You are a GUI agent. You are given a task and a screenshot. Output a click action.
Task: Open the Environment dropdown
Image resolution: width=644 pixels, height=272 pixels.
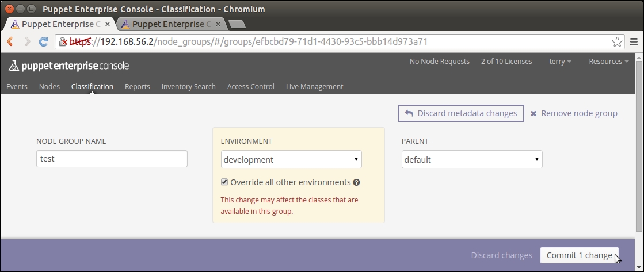(x=291, y=159)
